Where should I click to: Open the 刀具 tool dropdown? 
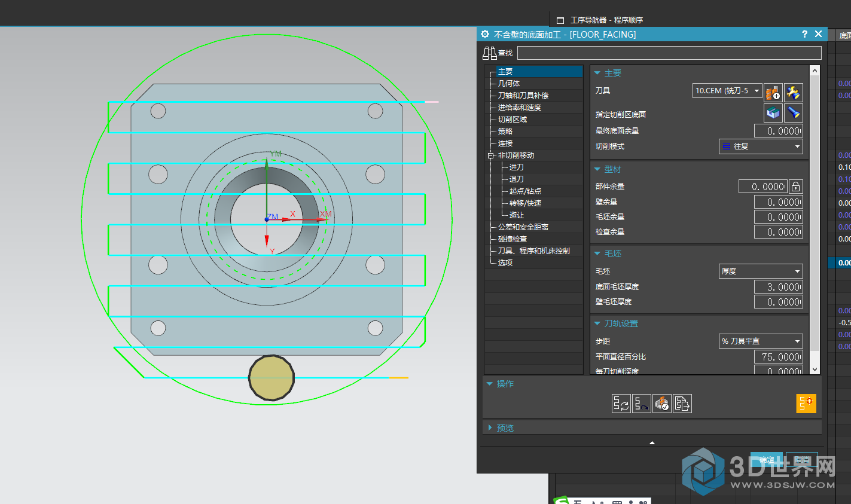point(727,91)
